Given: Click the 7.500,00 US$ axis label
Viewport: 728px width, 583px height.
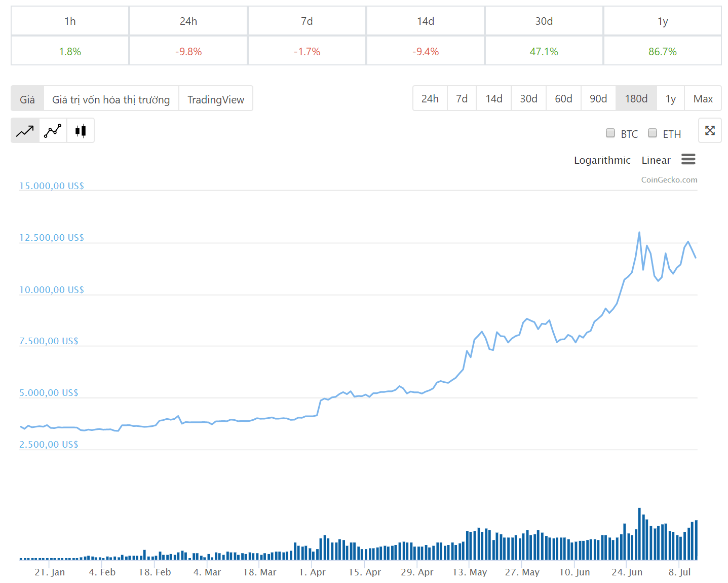Looking at the screenshot, I should pyautogui.click(x=49, y=341).
